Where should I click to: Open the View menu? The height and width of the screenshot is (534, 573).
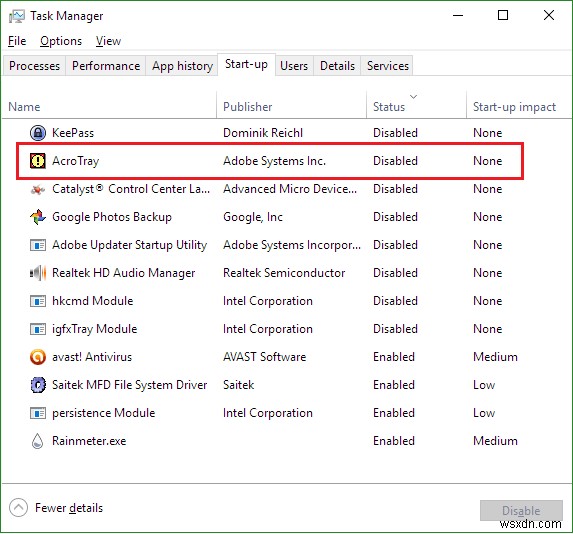click(108, 41)
